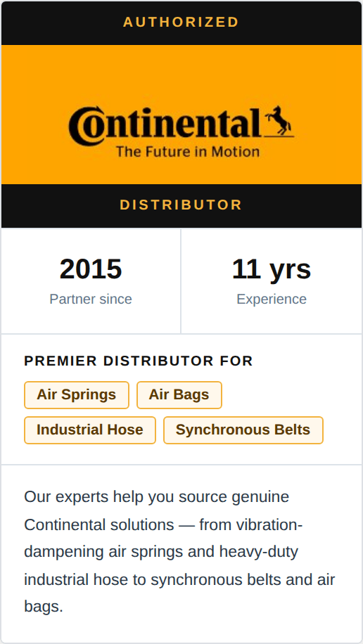
Task: Click the description paragraph about Continental solutions
Action: [179, 553]
